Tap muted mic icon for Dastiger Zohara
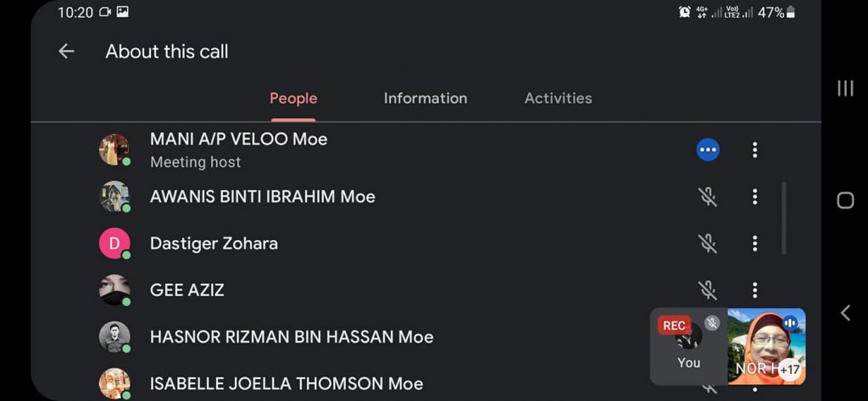Viewport: 868px width, 401px height. 708,243
